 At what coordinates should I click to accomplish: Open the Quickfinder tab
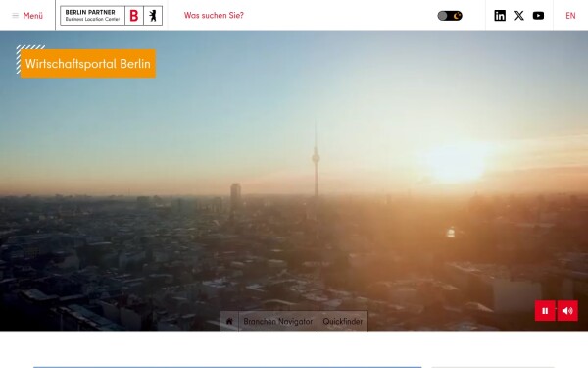(x=343, y=321)
